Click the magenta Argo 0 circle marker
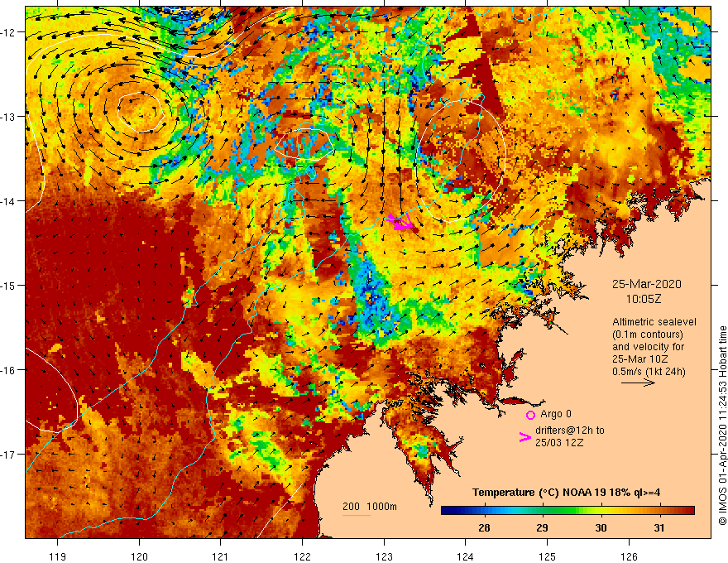Screen dimensions: 728x563 tap(530, 415)
